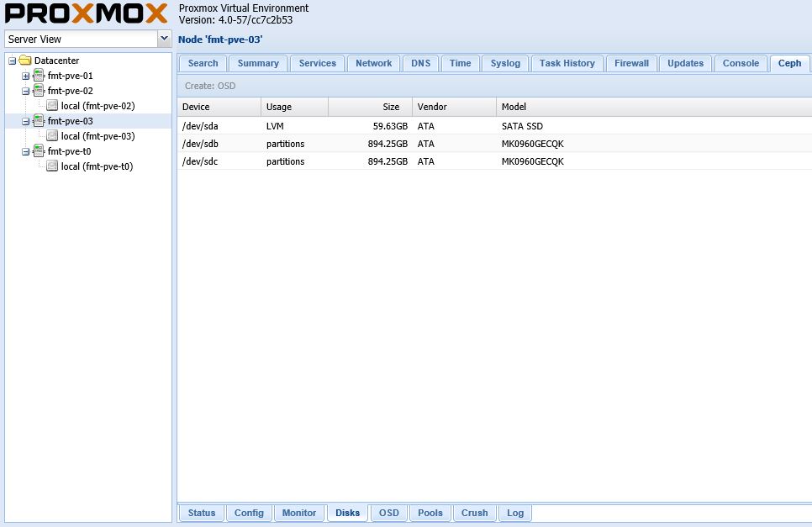Select the /dev/sdb disk row
Viewport: 812px width, 527px height.
coord(494,144)
